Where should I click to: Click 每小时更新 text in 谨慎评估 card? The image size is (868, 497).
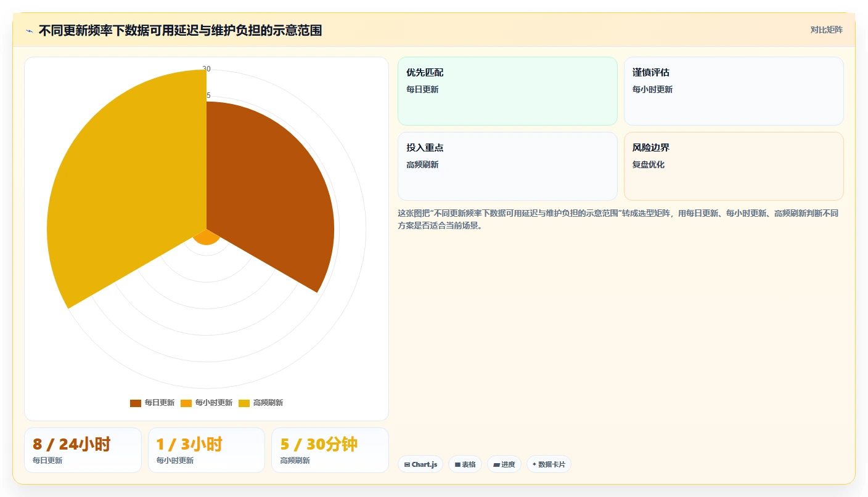click(652, 89)
